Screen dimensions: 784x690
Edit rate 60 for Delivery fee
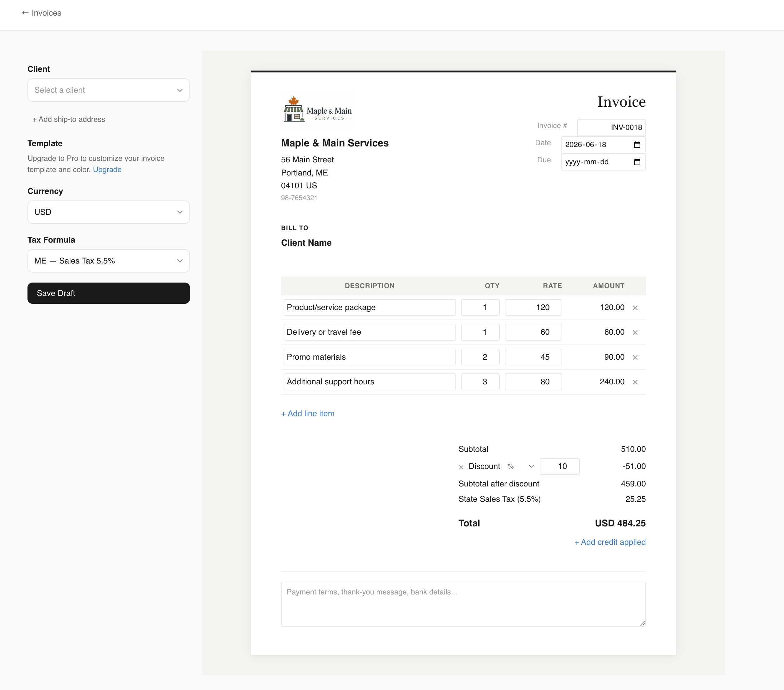pos(533,332)
